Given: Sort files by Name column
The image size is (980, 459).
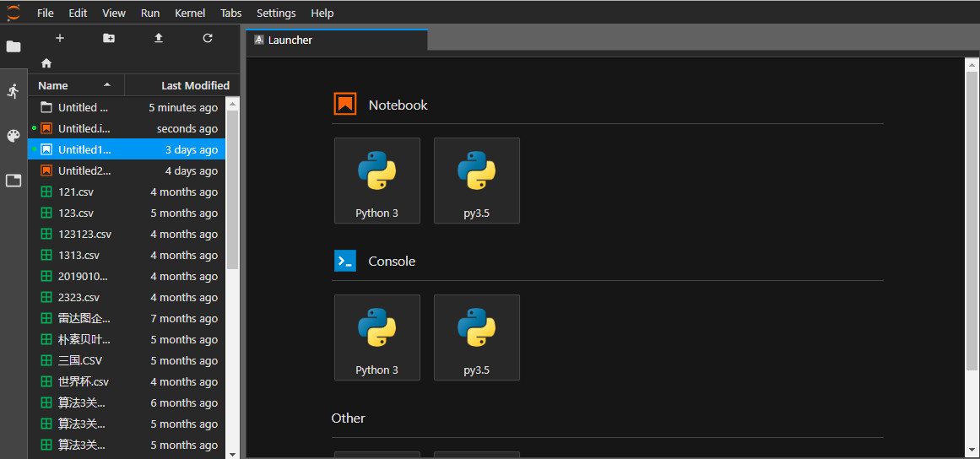Looking at the screenshot, I should 76,85.
